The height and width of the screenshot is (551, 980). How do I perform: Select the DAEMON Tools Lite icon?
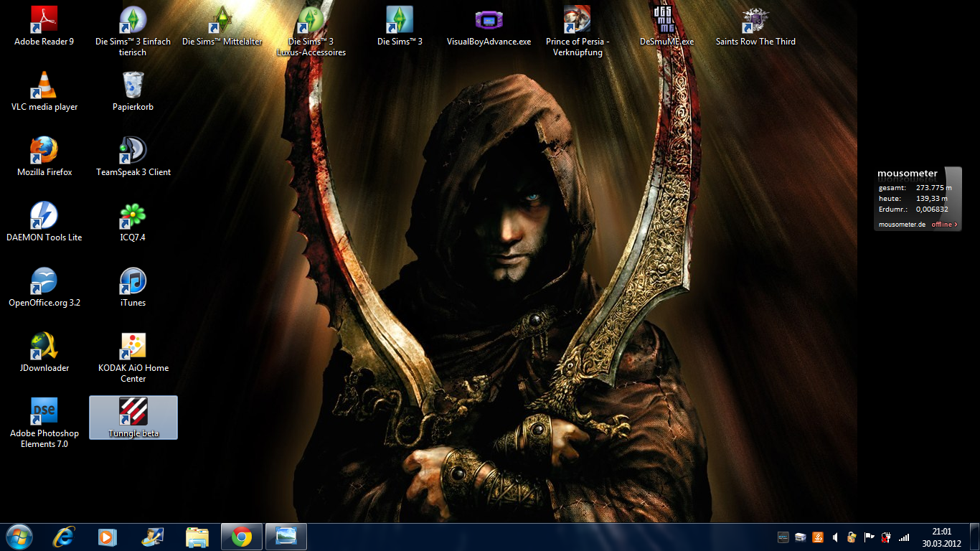click(x=44, y=221)
